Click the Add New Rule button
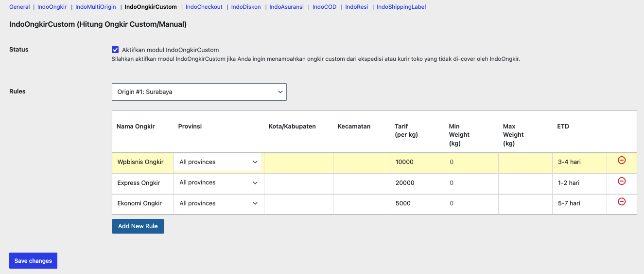Screen dimensions: 644x274 click(138, 226)
